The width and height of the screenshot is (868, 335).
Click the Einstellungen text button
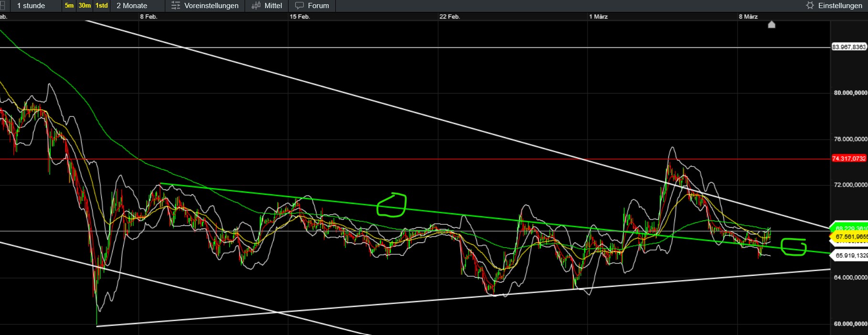tap(840, 6)
